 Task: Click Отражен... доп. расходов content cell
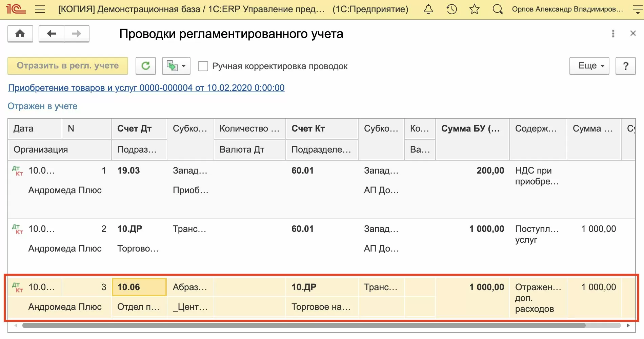[538, 298]
